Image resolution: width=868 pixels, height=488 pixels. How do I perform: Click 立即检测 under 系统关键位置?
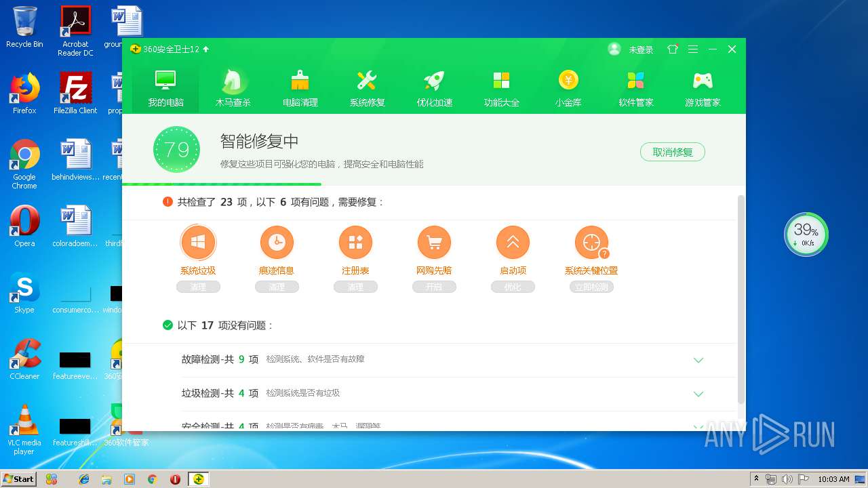pos(591,287)
